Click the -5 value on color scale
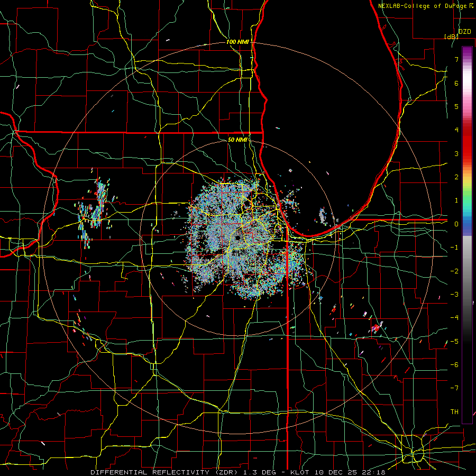The width and height of the screenshot is (476, 476). tap(454, 341)
